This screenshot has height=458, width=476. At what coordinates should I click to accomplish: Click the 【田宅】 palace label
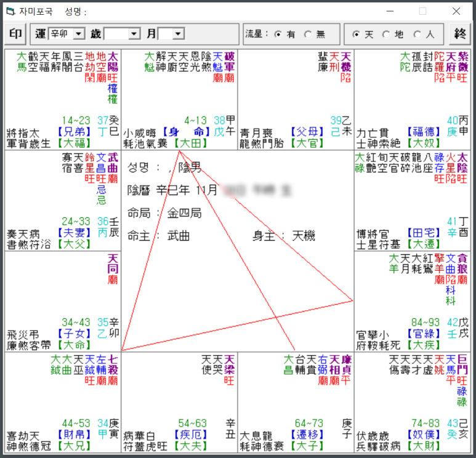coord(424,233)
